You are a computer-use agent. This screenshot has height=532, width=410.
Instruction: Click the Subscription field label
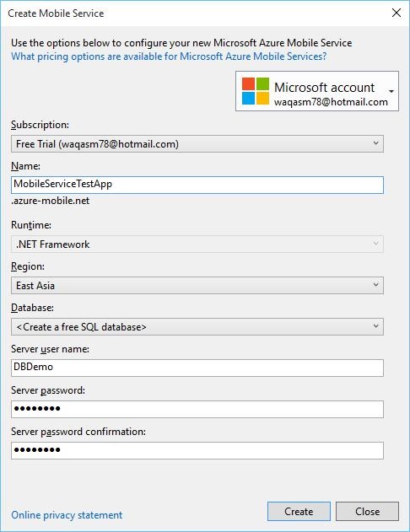click(40, 125)
